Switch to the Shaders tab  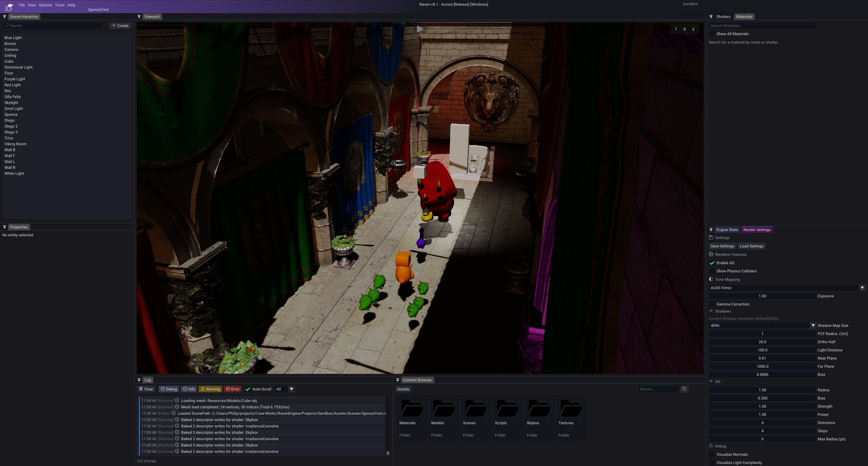[x=723, y=17]
